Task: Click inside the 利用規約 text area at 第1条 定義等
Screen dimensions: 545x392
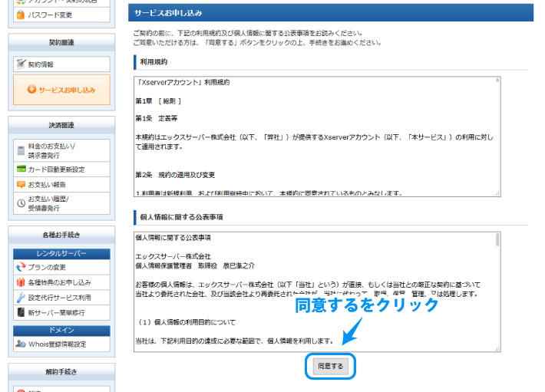Action: pyautogui.click(x=157, y=118)
